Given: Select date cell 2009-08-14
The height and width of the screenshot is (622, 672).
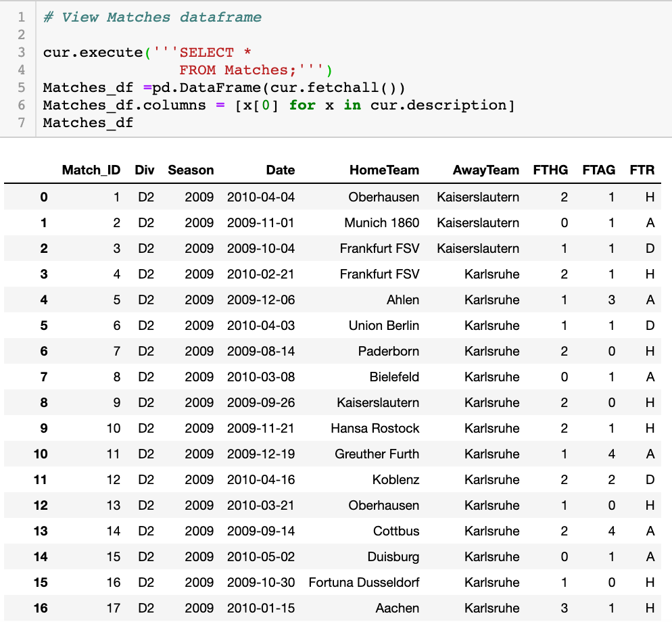Looking at the screenshot, I should [261, 352].
